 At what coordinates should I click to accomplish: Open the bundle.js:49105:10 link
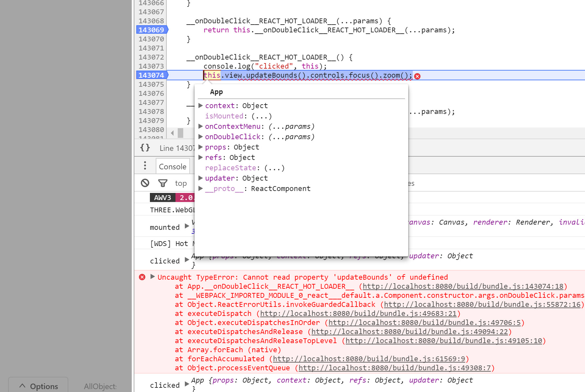444,341
